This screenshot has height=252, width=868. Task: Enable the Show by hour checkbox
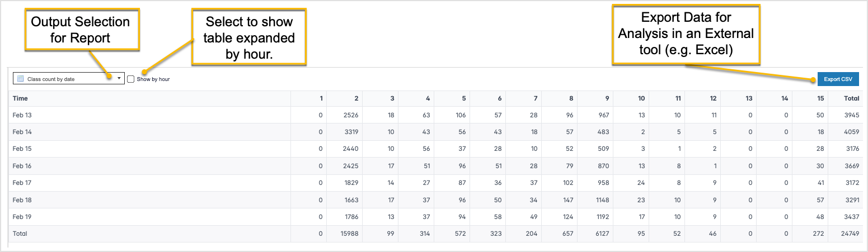coord(131,79)
